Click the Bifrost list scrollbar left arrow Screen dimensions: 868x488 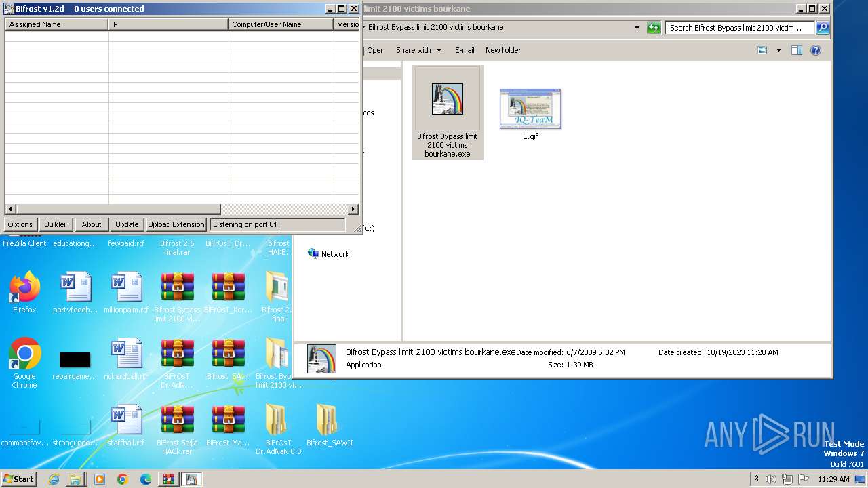point(10,209)
